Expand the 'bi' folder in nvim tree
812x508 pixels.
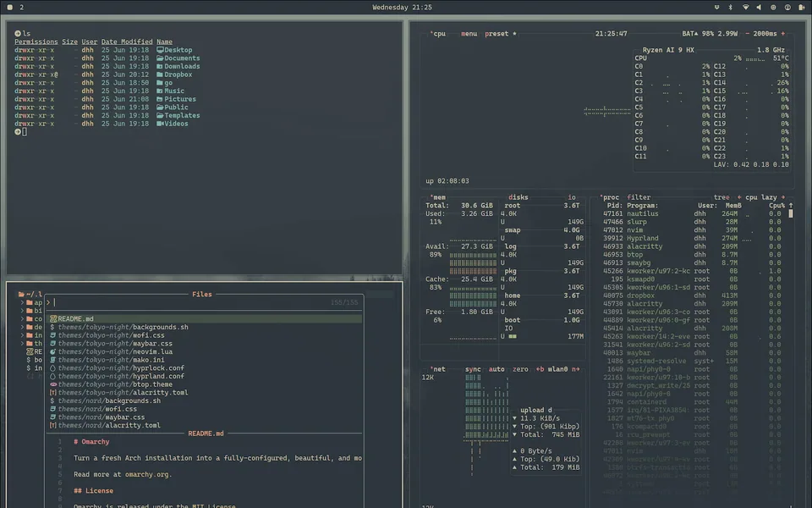[22, 311]
